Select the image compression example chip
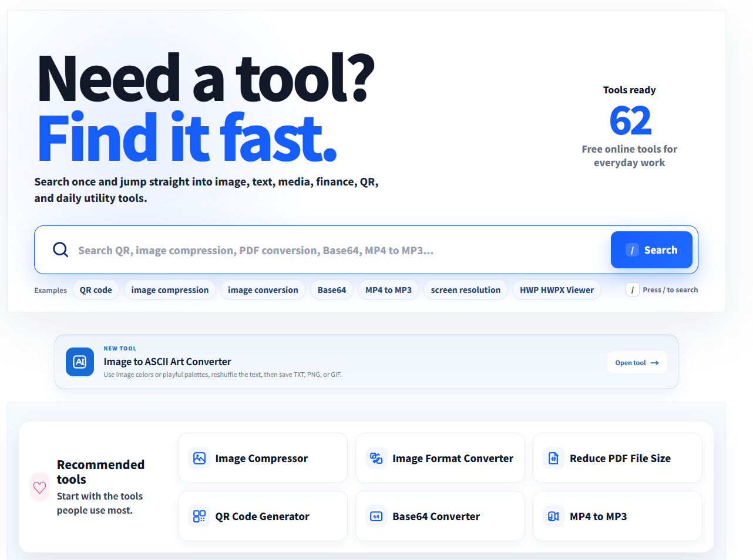This screenshot has width=753, height=560. pyautogui.click(x=170, y=290)
